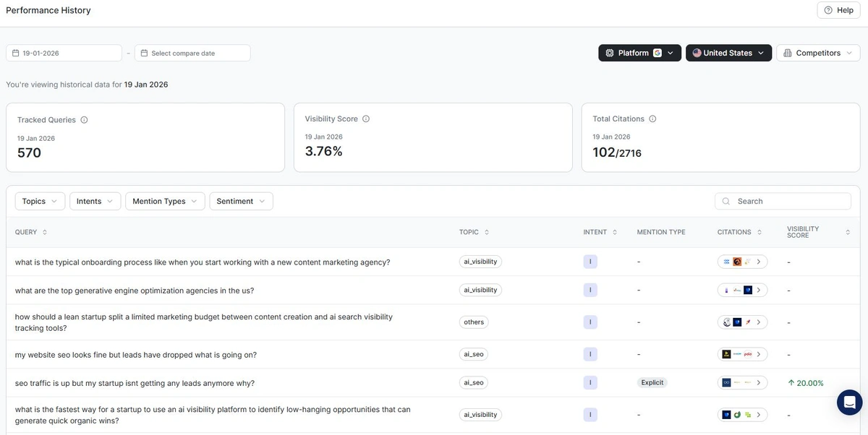Click the American flag icon on United States filter
The image size is (868, 435).
pyautogui.click(x=697, y=53)
